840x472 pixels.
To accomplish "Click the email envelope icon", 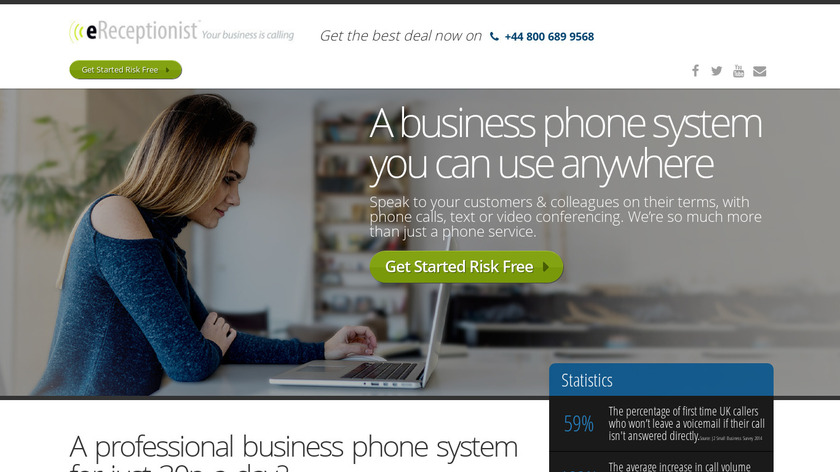I will pos(760,71).
